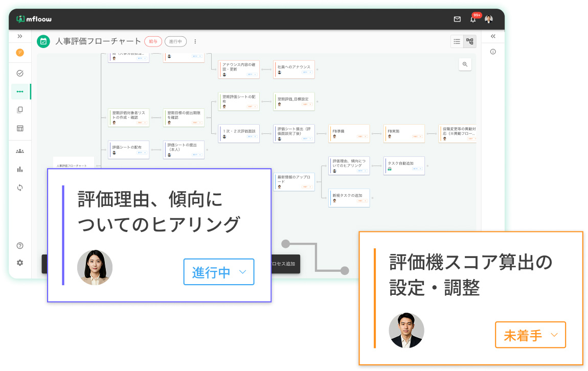Screen dimensions: 588x371
Task: Open notifications bell with 99+ badge
Action: coord(474,18)
